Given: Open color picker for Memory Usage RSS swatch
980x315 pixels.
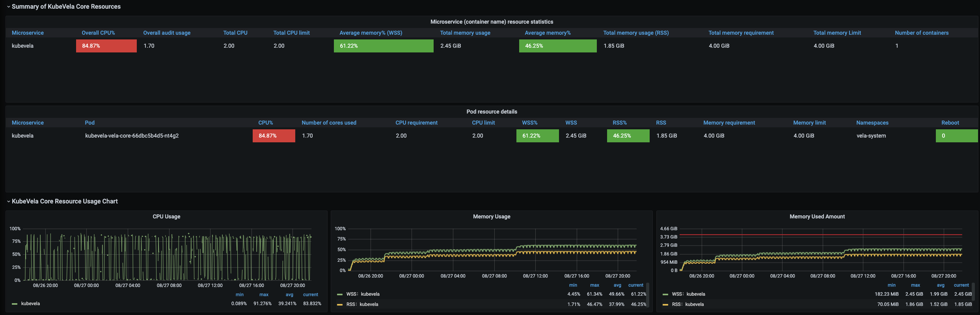Looking at the screenshot, I should click(x=340, y=305).
